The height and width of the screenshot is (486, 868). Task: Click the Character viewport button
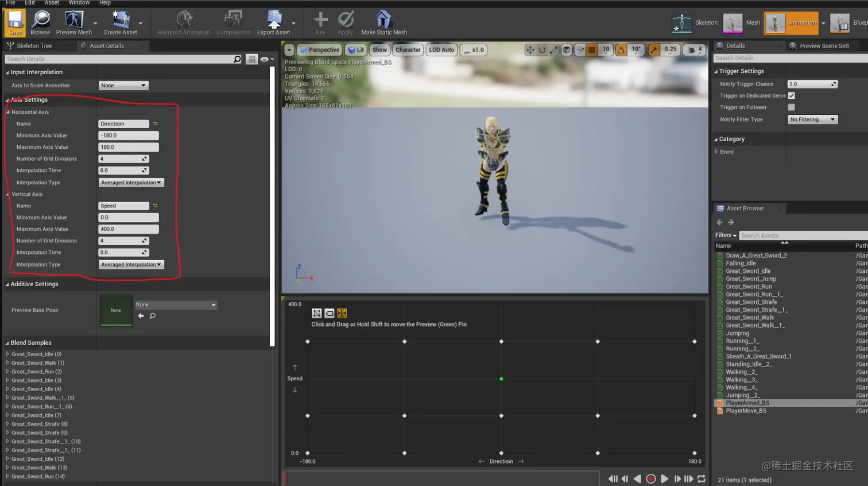pyautogui.click(x=408, y=50)
